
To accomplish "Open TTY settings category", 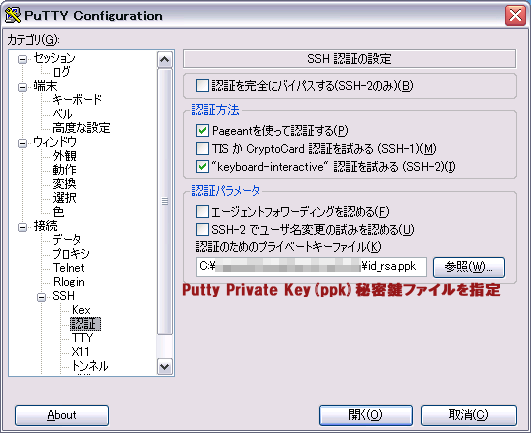I will tap(82, 338).
